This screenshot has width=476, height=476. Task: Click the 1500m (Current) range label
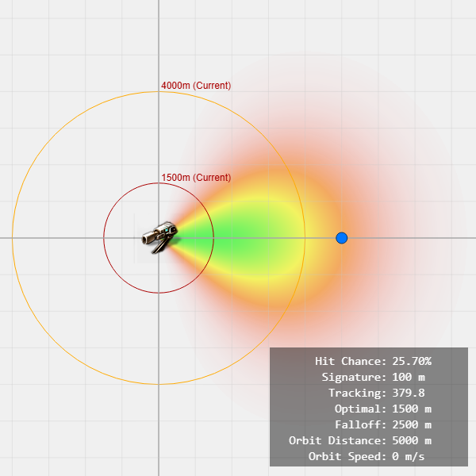click(196, 178)
